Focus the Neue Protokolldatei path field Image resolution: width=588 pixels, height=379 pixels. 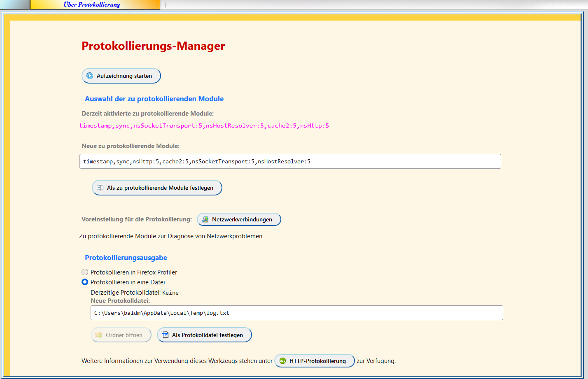[297, 313]
